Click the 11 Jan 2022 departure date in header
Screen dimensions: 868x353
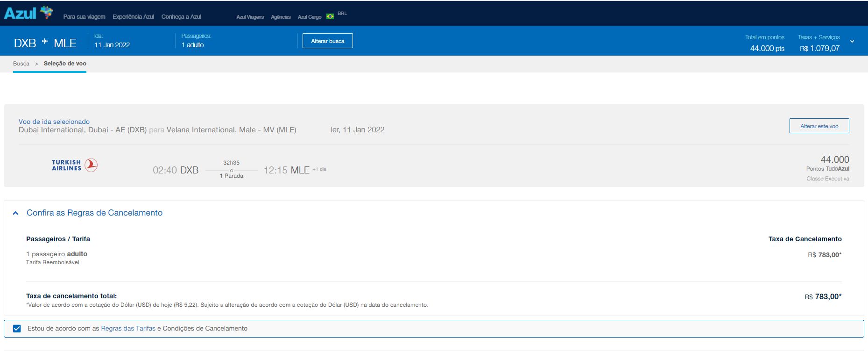[x=112, y=45]
